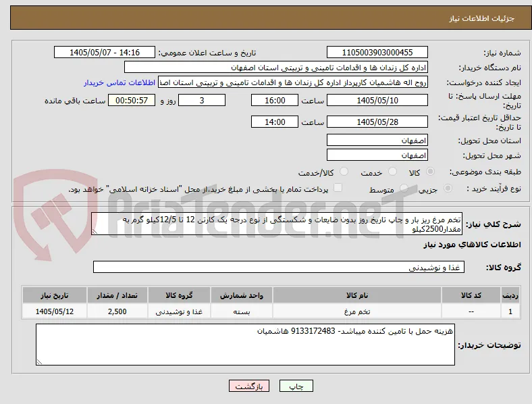Click the تخم مرغ cell in table
This screenshot has width=532, height=404.
(x=357, y=311)
